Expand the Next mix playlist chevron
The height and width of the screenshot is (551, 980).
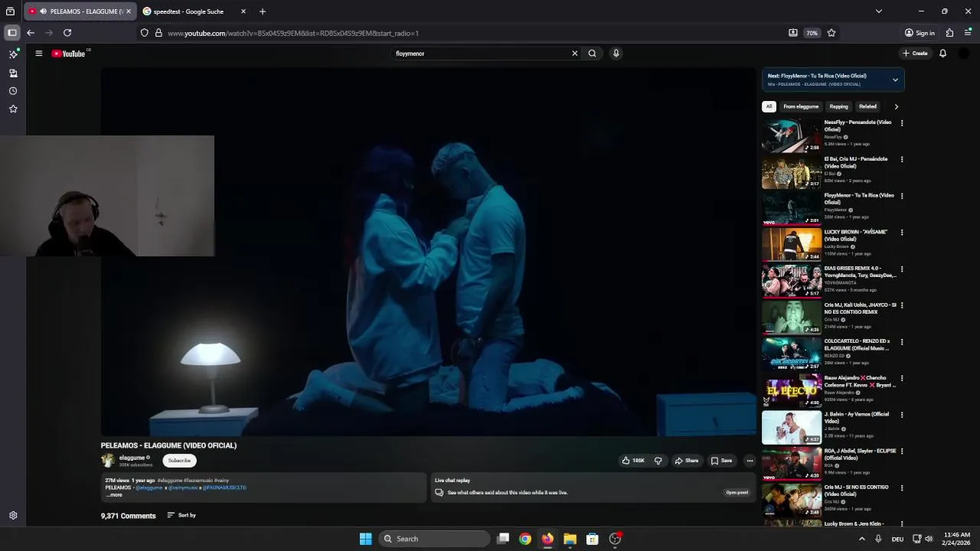(x=895, y=80)
